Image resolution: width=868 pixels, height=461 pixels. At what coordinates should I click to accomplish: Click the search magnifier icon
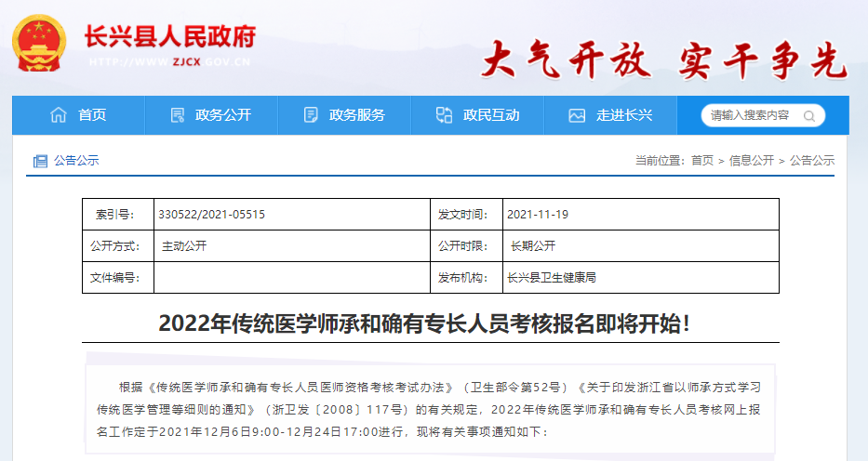pyautogui.click(x=809, y=116)
